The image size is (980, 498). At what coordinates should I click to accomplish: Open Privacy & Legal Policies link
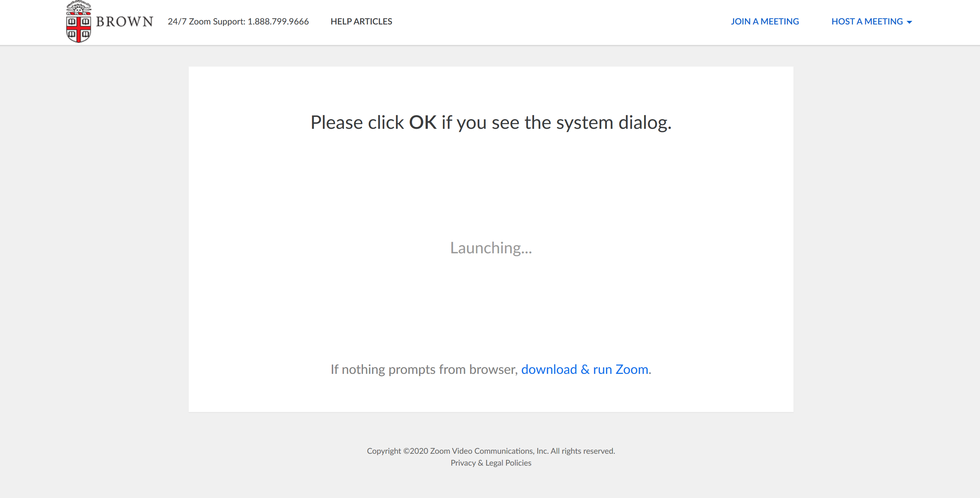click(491, 463)
